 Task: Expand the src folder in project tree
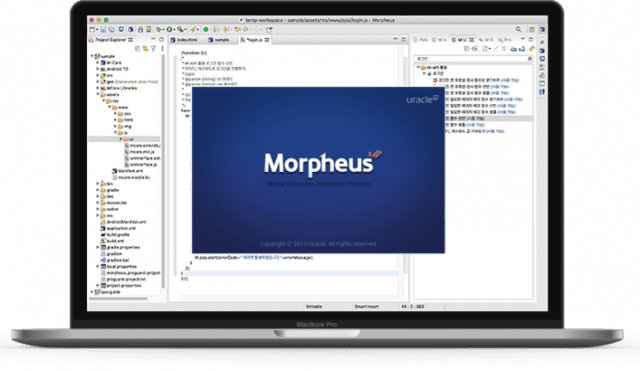click(x=98, y=76)
